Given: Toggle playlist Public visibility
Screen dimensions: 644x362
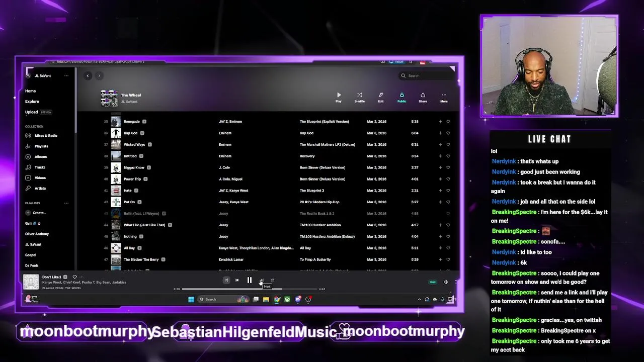Looking at the screenshot, I should point(401,98).
